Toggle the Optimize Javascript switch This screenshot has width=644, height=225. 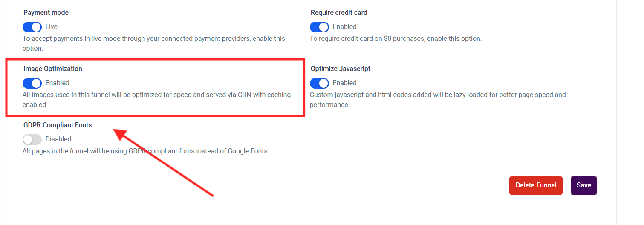point(319,83)
